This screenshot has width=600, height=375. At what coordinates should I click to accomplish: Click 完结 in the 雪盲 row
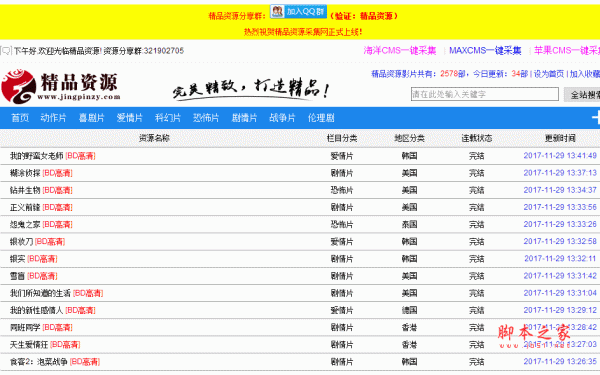pos(477,276)
